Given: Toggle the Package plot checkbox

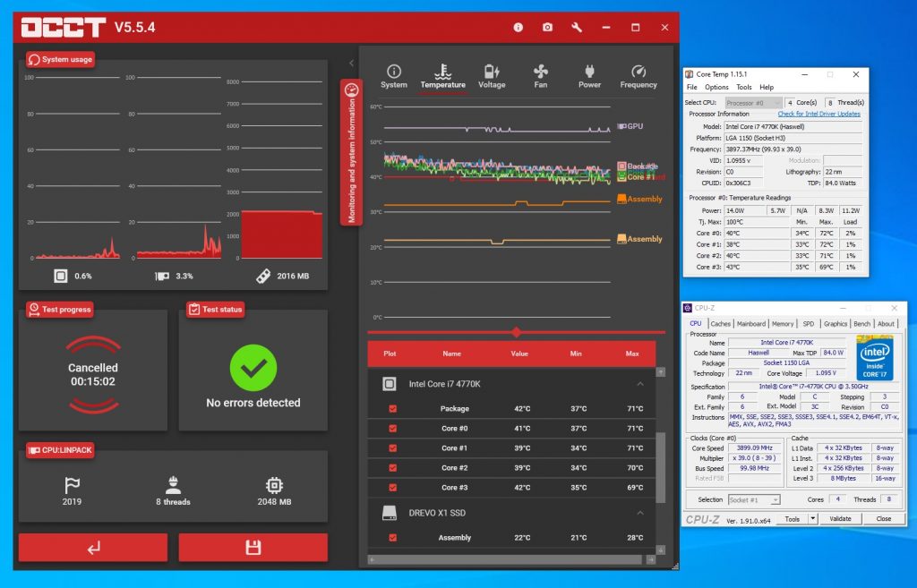Looking at the screenshot, I should pos(392,409).
